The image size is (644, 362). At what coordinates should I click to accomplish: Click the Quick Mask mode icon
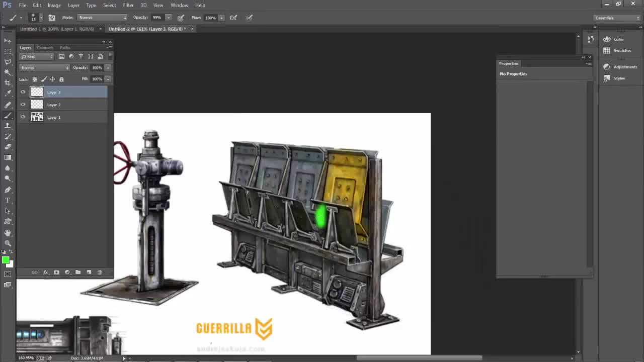pyautogui.click(x=8, y=274)
